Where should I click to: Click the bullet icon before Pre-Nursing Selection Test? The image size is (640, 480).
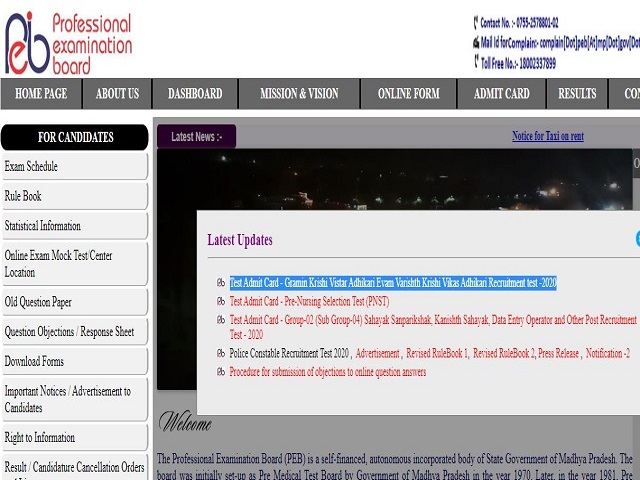(x=221, y=301)
